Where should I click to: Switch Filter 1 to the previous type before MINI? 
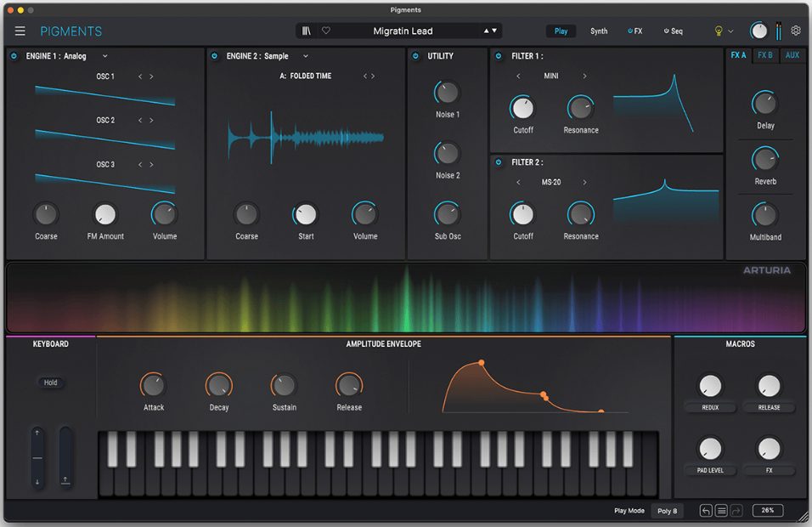point(518,76)
